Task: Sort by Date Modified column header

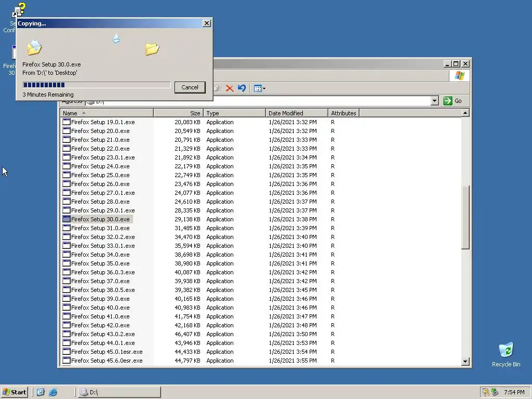Action: [297, 113]
